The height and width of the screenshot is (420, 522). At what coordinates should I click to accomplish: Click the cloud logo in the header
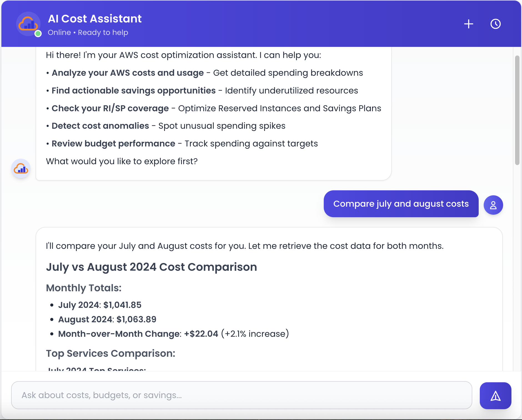pyautogui.click(x=28, y=24)
